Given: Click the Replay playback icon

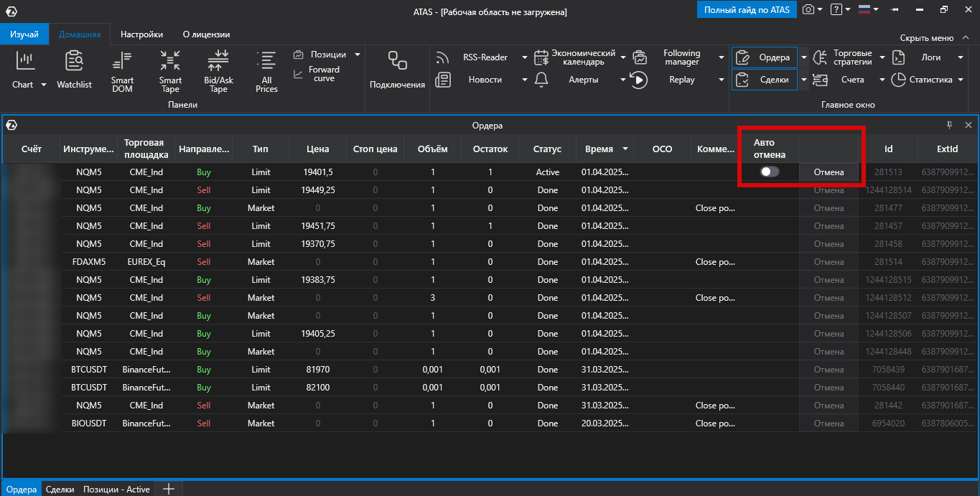Looking at the screenshot, I should click(x=639, y=80).
